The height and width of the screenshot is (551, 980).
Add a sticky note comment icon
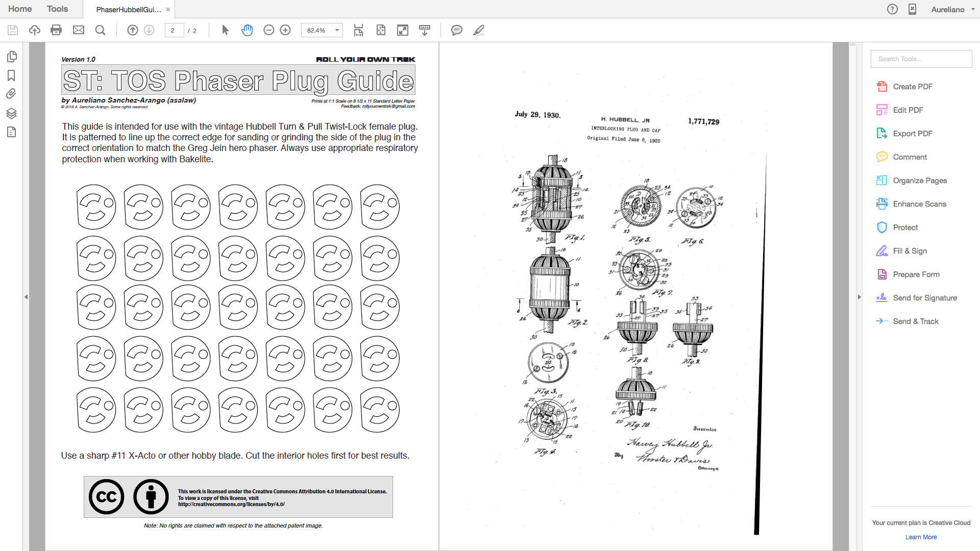click(x=456, y=31)
